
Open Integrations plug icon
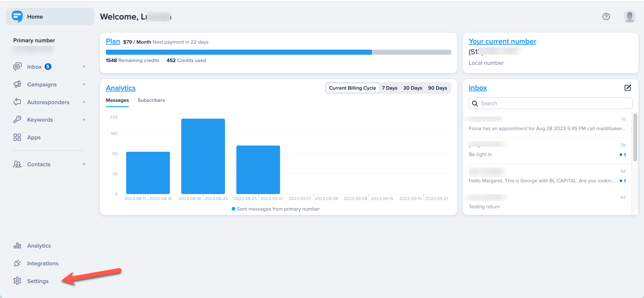17,263
